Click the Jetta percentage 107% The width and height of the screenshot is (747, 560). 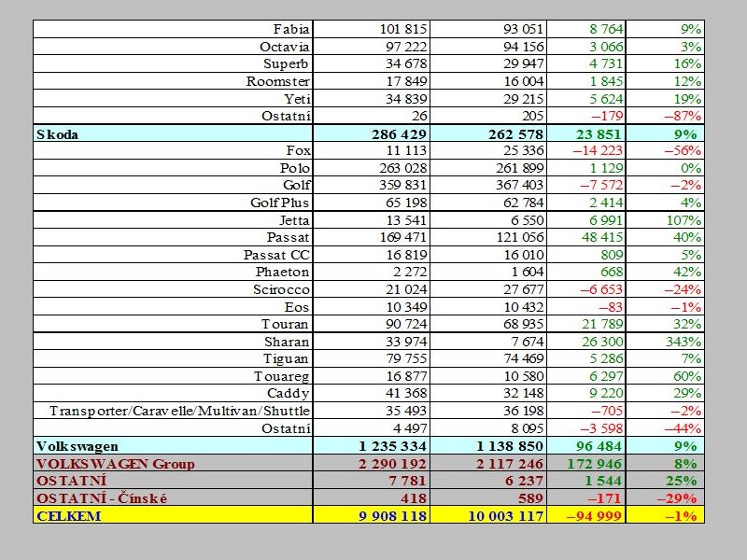pos(684,220)
